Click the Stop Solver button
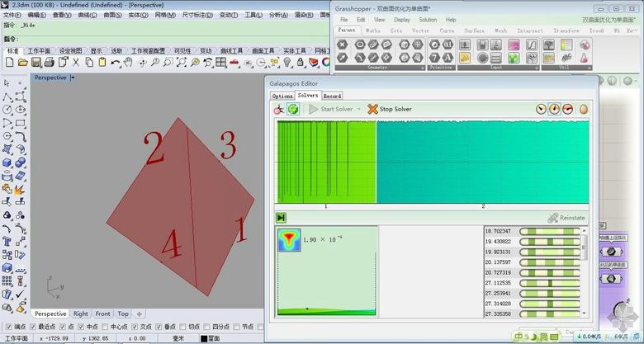Image resolution: width=644 pixels, height=344 pixels. click(x=390, y=109)
